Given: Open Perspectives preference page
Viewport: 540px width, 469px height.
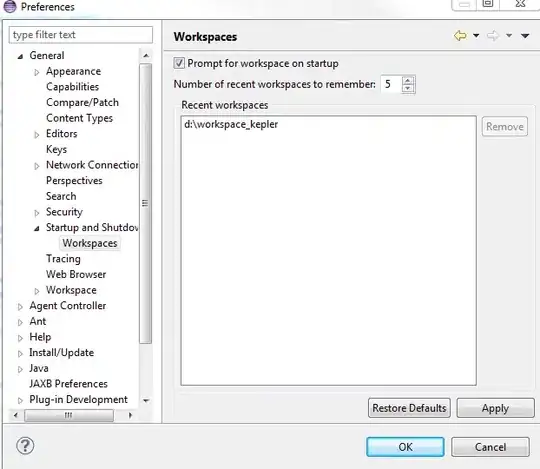Looking at the screenshot, I should tap(74, 180).
